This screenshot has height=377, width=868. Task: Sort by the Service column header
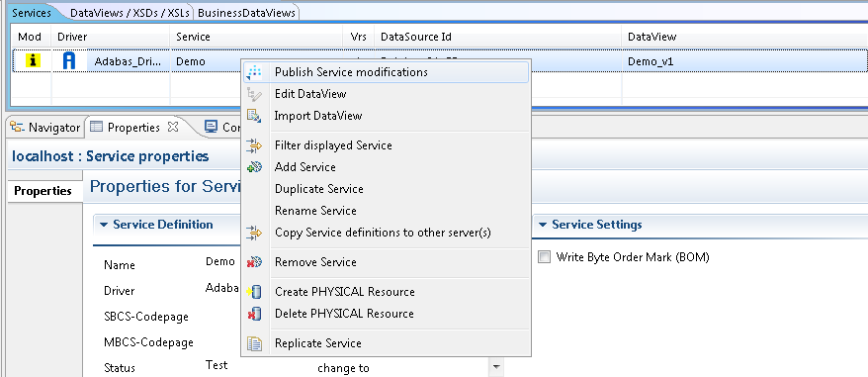coord(256,37)
